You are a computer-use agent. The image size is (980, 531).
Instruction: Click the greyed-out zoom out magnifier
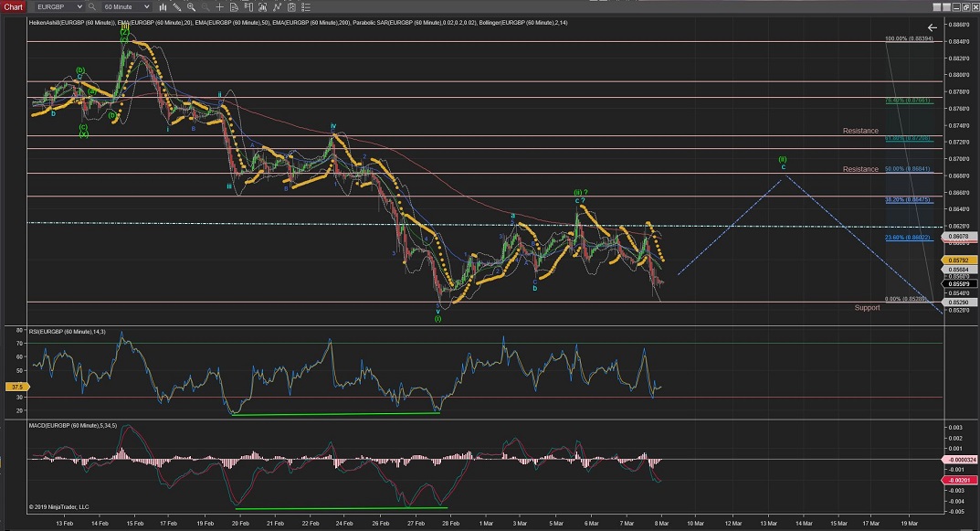(x=205, y=7)
